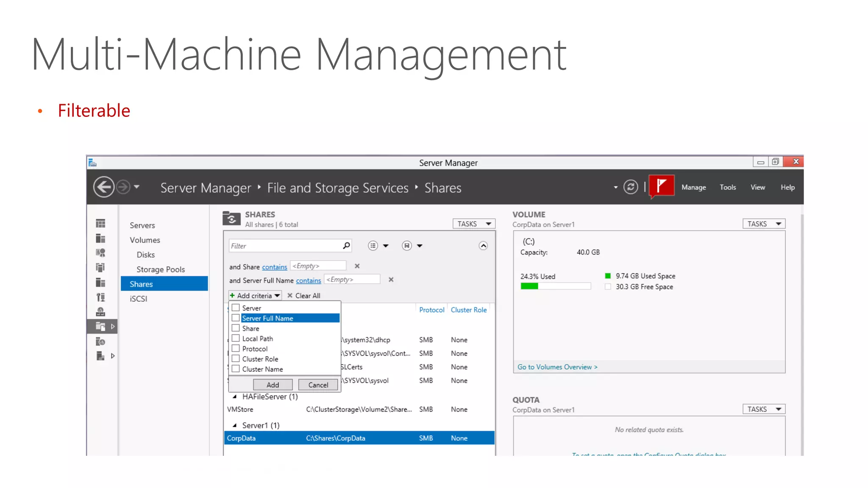The width and height of the screenshot is (868, 488).
Task: Open the red notifications flag
Action: (661, 186)
